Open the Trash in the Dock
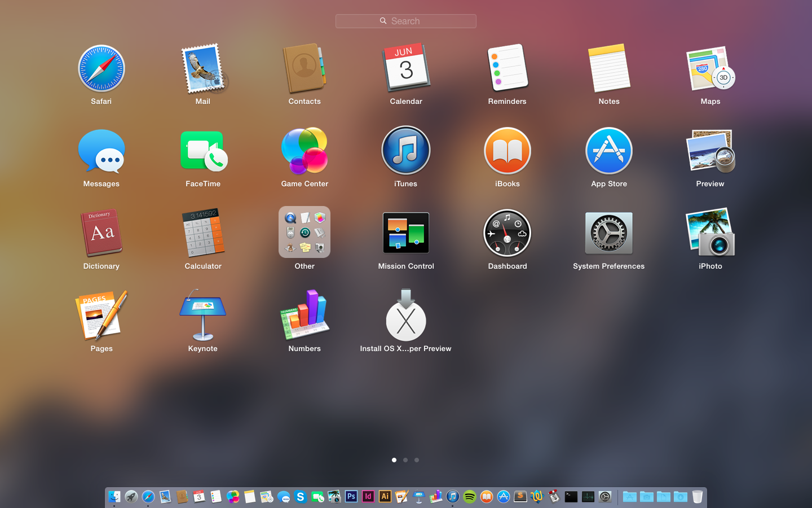The image size is (812, 508). [x=698, y=497]
